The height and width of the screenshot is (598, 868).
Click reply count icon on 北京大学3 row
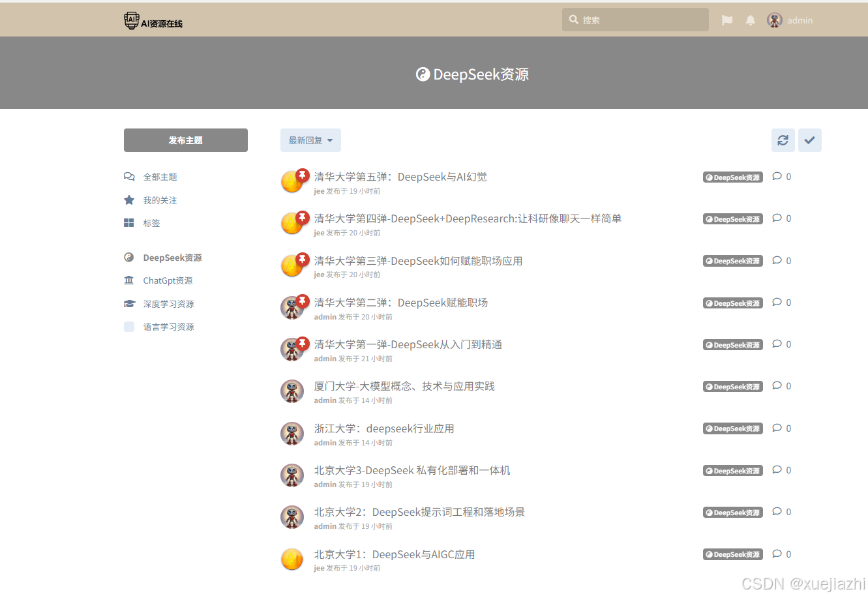pos(777,470)
